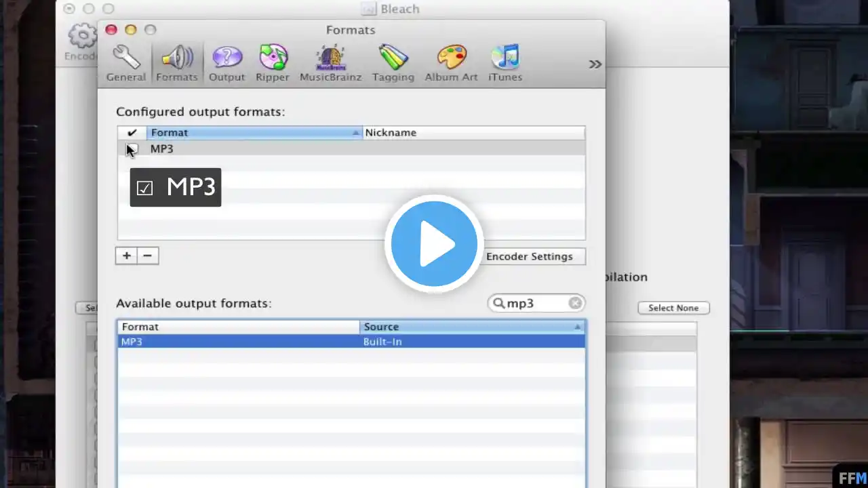Toggle the MP3 checkbox in configured formats table
Viewport: 868px width, 488px height.
(x=132, y=149)
